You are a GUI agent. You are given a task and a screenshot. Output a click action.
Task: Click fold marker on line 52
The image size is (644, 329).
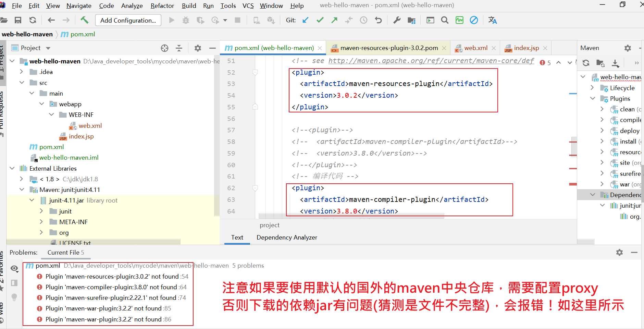tap(255, 72)
